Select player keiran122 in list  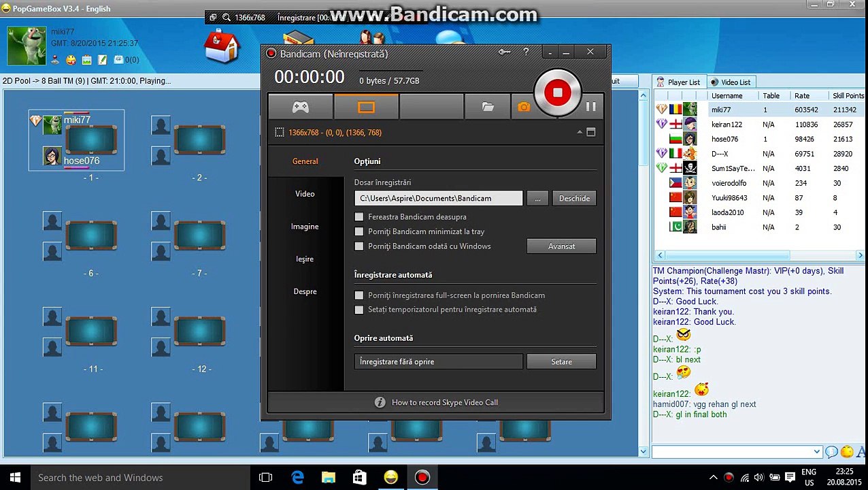[758, 125]
